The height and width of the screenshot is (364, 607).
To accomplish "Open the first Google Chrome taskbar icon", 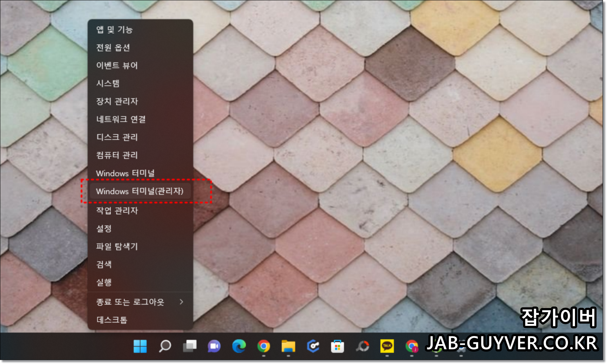I will (264, 346).
